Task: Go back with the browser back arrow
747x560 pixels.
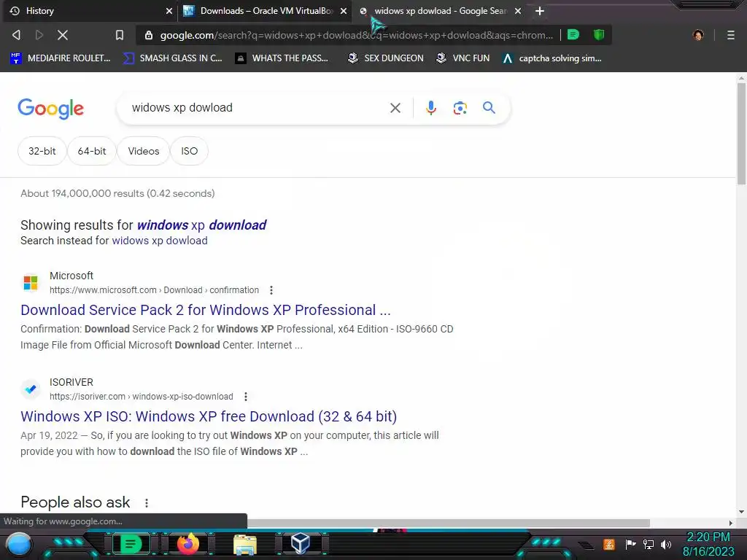Action: pyautogui.click(x=16, y=35)
